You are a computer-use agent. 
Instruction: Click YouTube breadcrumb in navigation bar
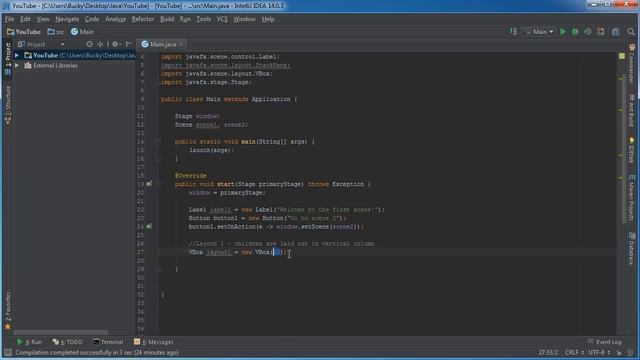coord(24,31)
